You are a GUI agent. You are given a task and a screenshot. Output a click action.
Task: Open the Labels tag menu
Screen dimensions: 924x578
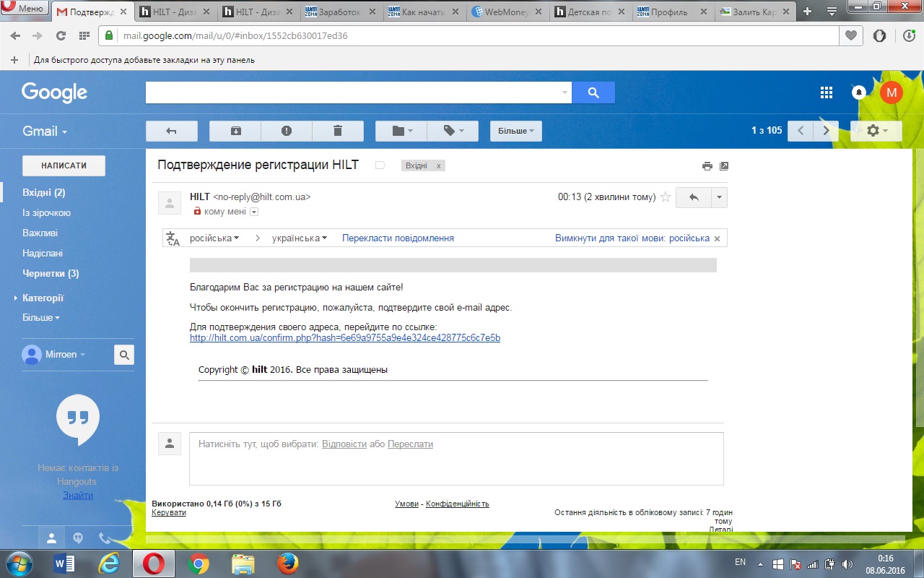[453, 131]
